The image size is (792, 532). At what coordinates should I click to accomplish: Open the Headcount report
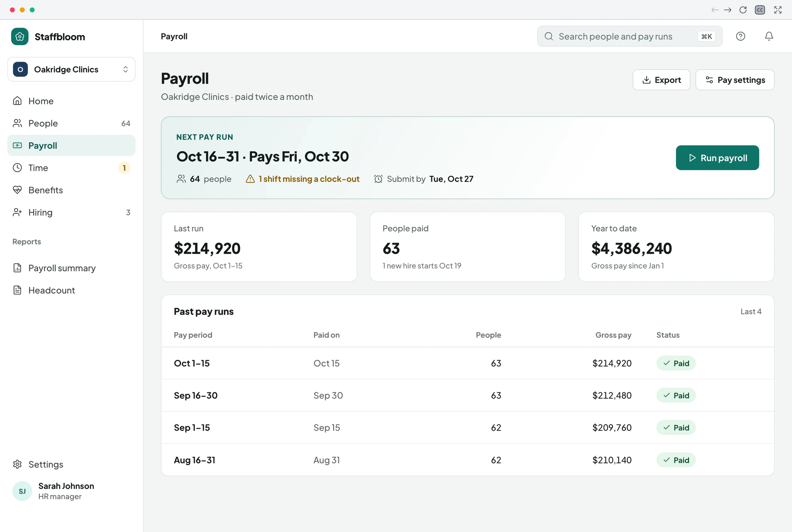tap(71, 290)
